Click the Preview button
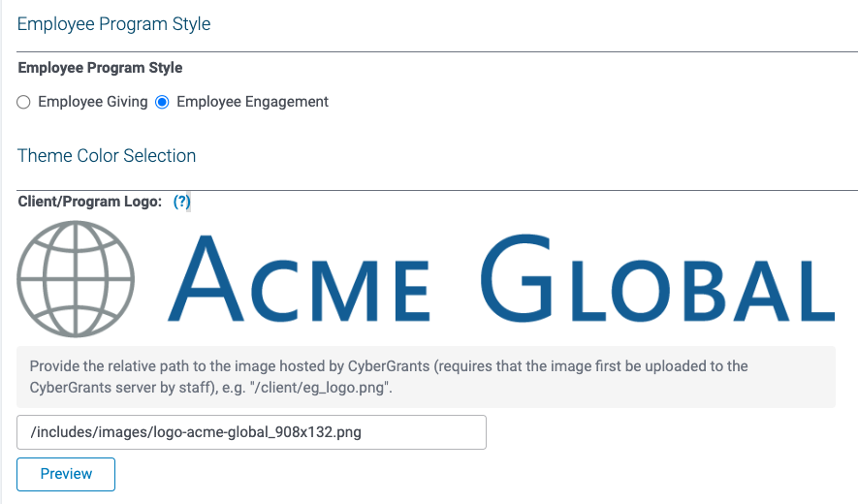 [x=66, y=474]
